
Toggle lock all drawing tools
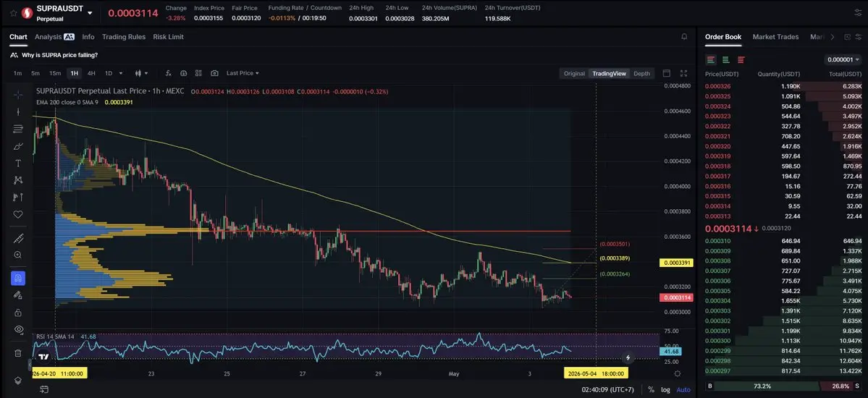click(x=17, y=312)
